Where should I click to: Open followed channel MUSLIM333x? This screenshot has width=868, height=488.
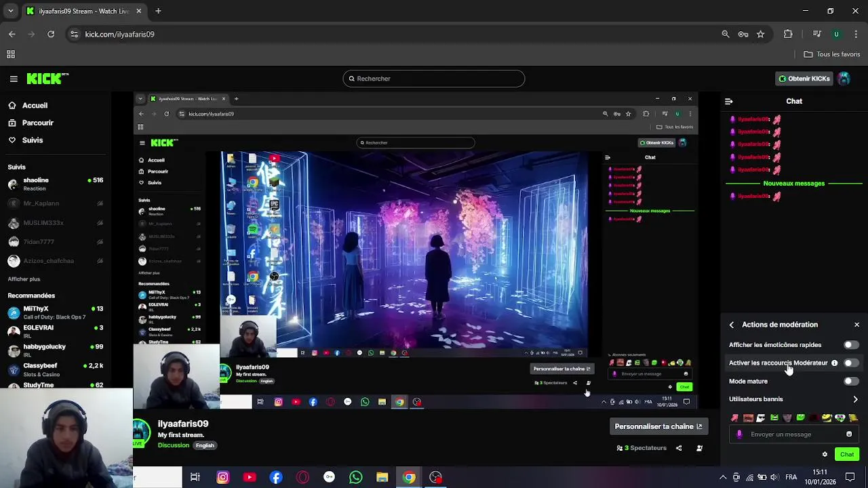click(x=54, y=223)
